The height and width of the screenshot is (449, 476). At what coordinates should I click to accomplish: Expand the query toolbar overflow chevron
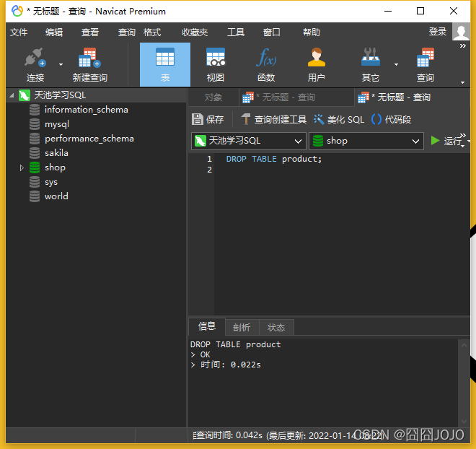[x=462, y=135]
